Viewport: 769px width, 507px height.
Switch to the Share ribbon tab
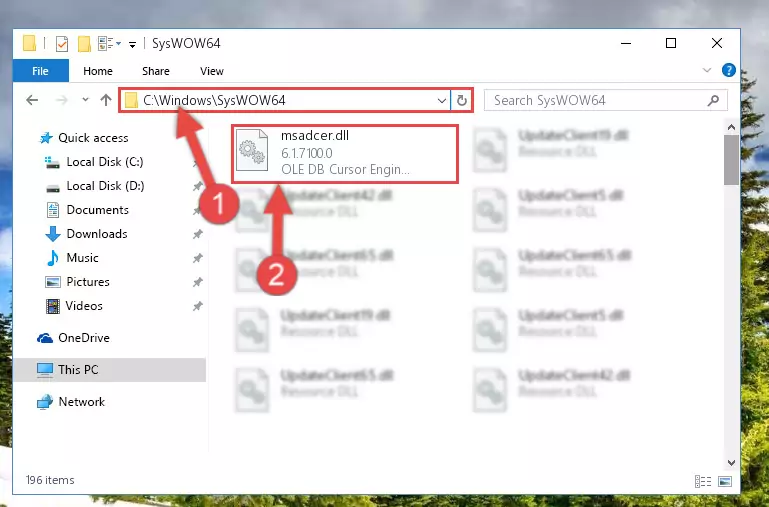click(x=155, y=71)
